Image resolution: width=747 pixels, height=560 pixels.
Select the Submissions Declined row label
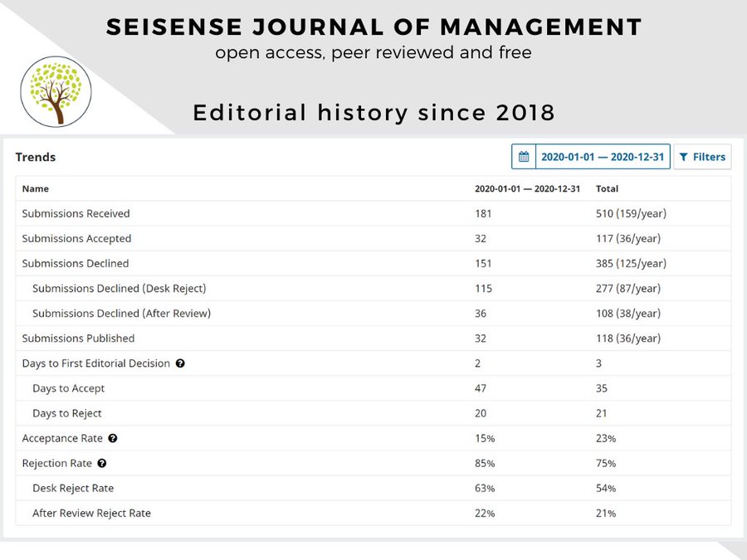pyautogui.click(x=76, y=263)
